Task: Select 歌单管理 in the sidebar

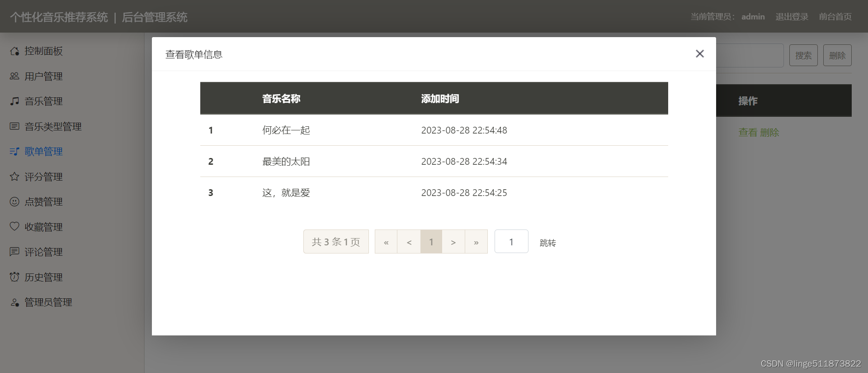Action: 43,151
